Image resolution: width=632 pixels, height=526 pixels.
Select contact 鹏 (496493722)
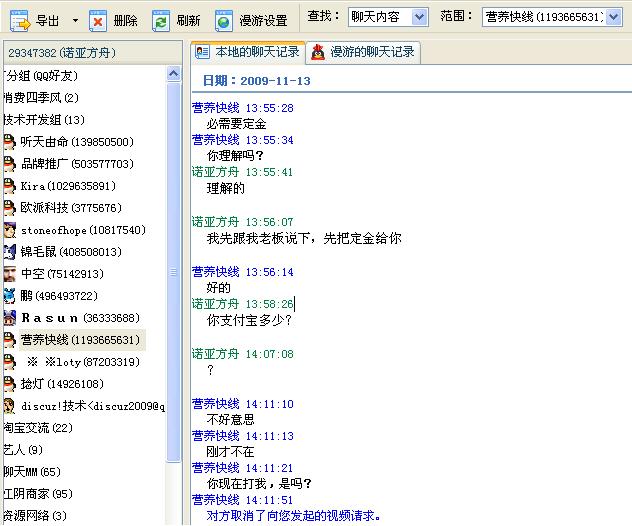[x=59, y=296]
